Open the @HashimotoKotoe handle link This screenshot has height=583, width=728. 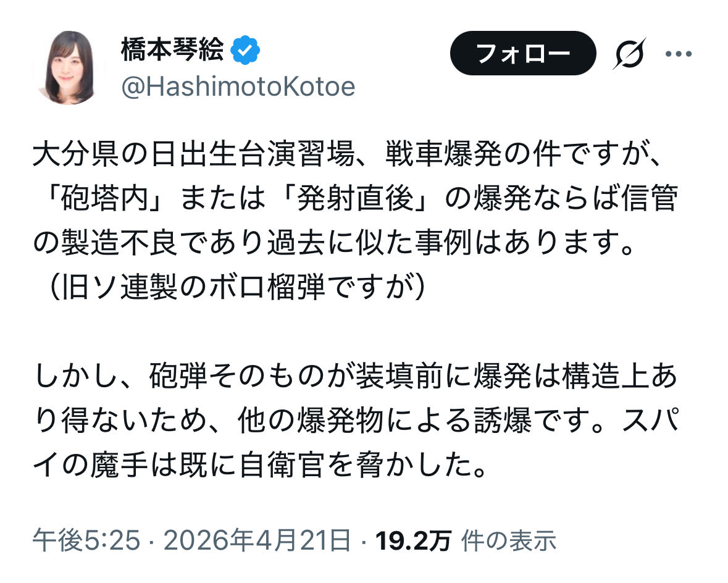click(238, 87)
